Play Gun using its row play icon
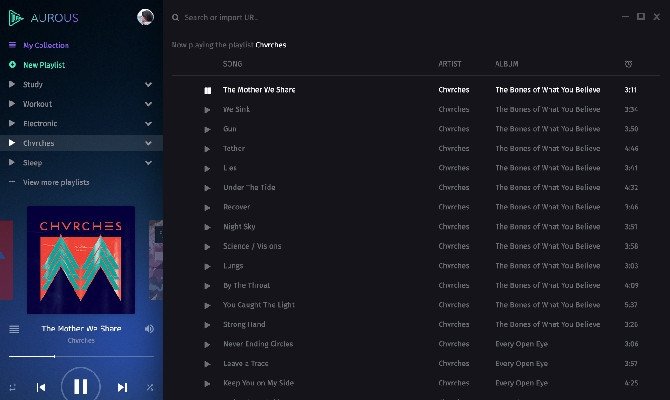Screen dimensions: 670x400 (x=207, y=129)
